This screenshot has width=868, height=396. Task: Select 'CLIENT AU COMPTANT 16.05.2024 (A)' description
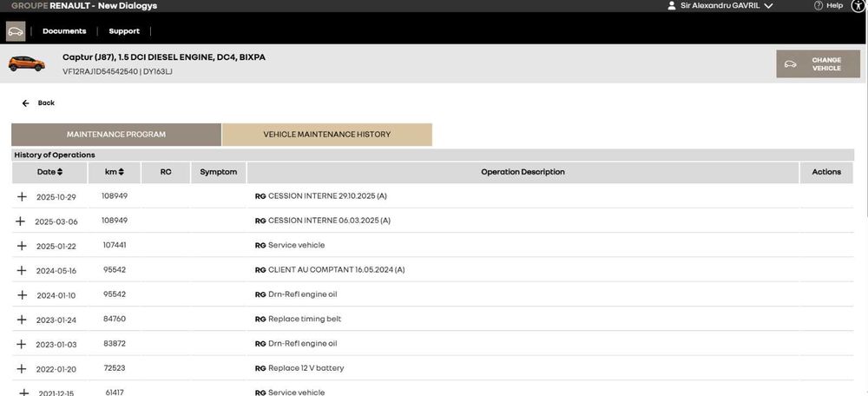[x=336, y=270]
